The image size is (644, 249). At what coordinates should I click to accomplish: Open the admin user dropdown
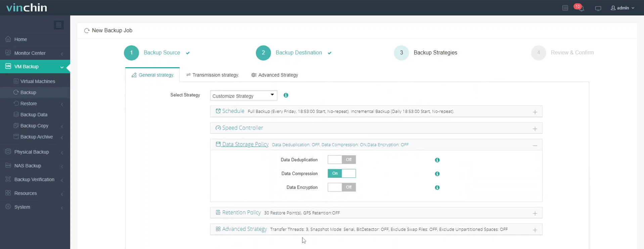623,8
